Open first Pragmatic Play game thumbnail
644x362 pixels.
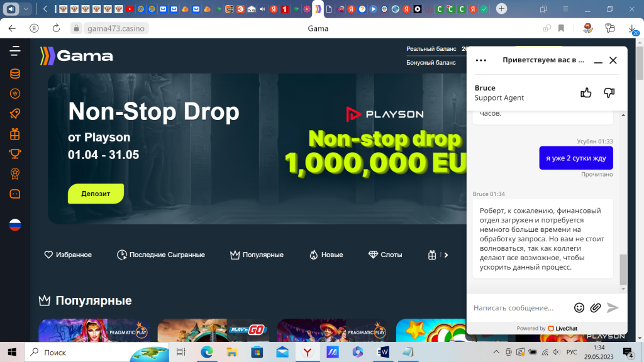tap(94, 330)
